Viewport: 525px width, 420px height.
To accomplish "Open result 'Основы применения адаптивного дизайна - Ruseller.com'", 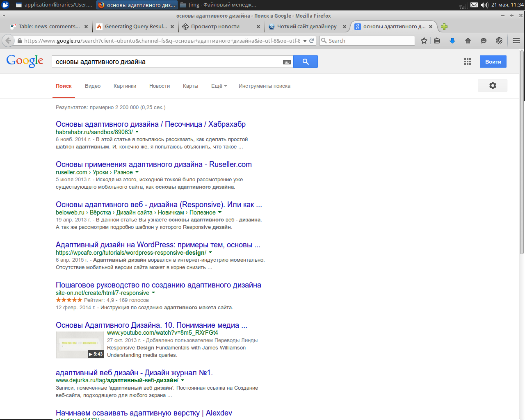I will click(x=154, y=164).
